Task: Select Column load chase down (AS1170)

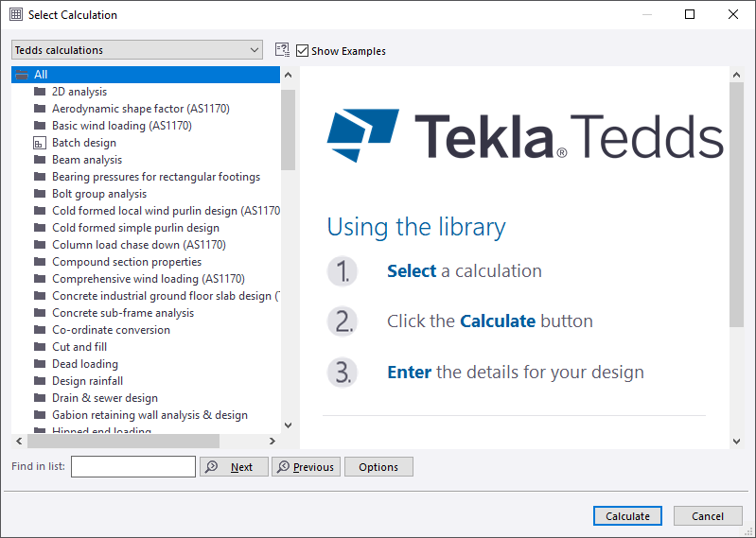Action: click(139, 245)
